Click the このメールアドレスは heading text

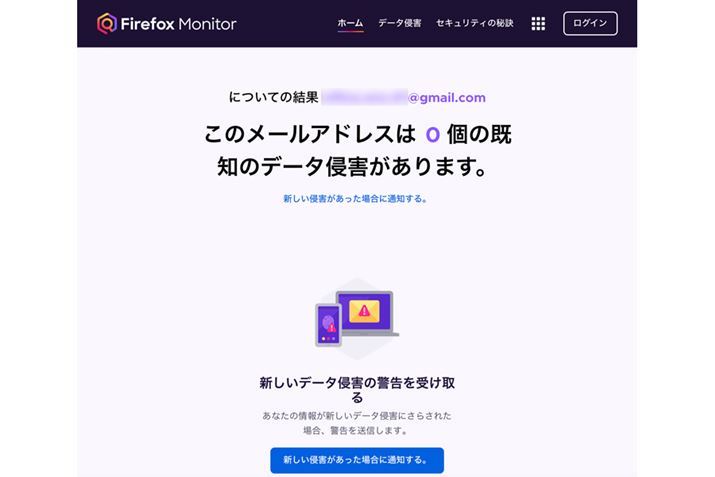[310, 134]
